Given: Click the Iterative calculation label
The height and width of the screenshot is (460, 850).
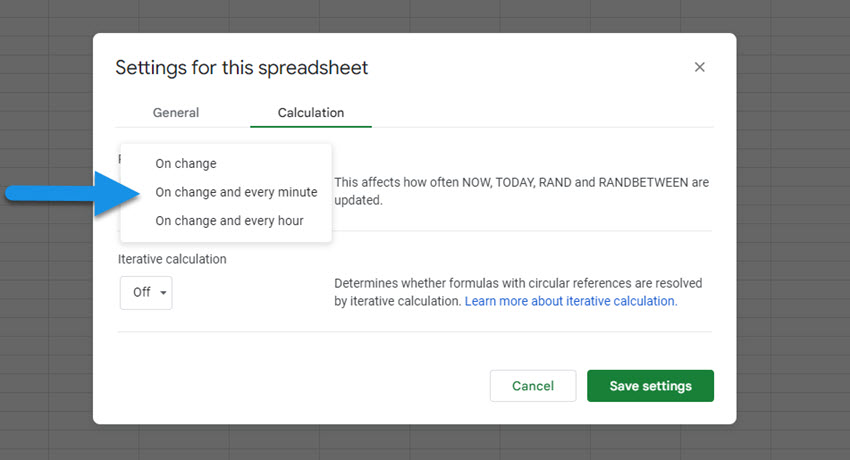Looking at the screenshot, I should click(x=172, y=259).
